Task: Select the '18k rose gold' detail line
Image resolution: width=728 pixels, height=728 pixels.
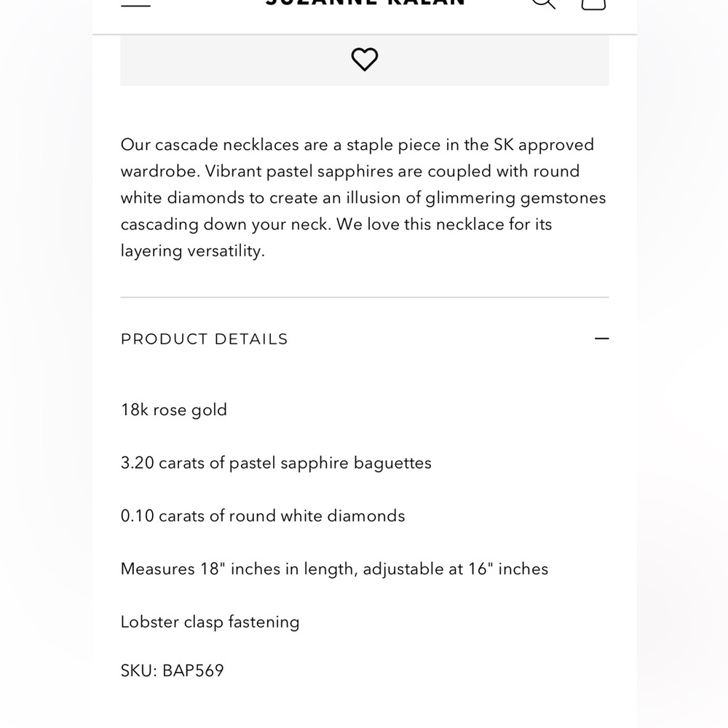Action: click(174, 410)
